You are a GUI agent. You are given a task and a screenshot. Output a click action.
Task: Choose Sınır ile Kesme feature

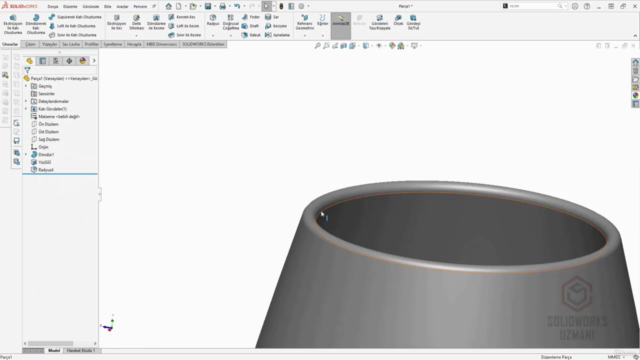pos(184,35)
